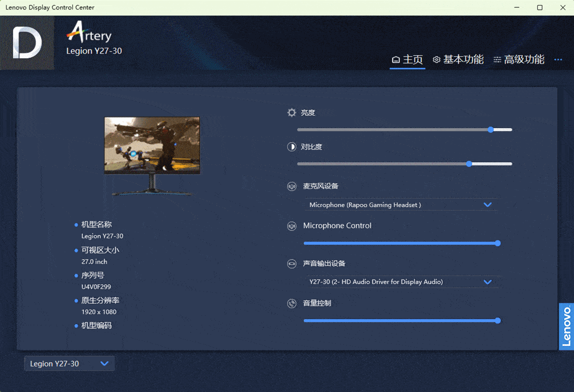Click the serial number U4V0F299
This screenshot has width=574, height=392.
pos(96,287)
